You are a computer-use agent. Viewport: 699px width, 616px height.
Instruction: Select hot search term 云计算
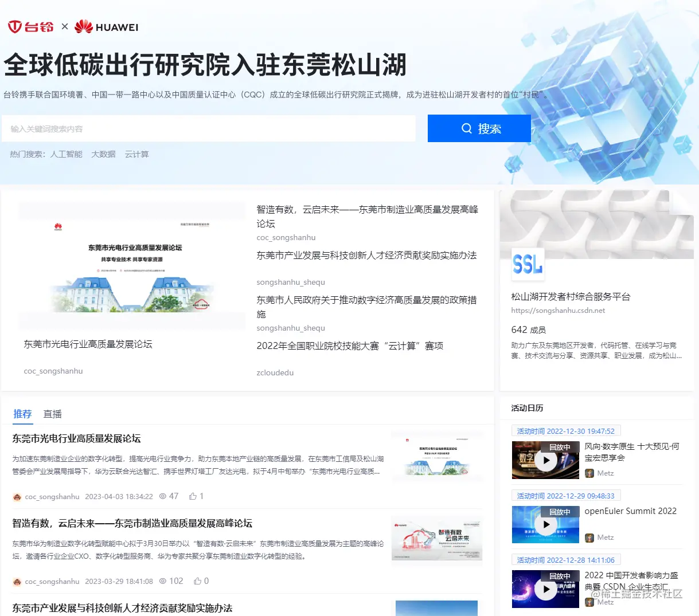coord(136,154)
